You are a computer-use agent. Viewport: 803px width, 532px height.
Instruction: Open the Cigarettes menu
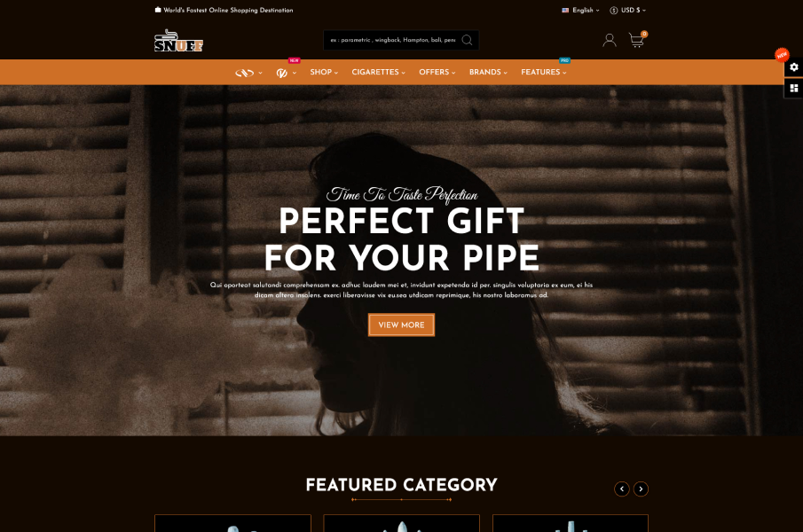coord(379,72)
